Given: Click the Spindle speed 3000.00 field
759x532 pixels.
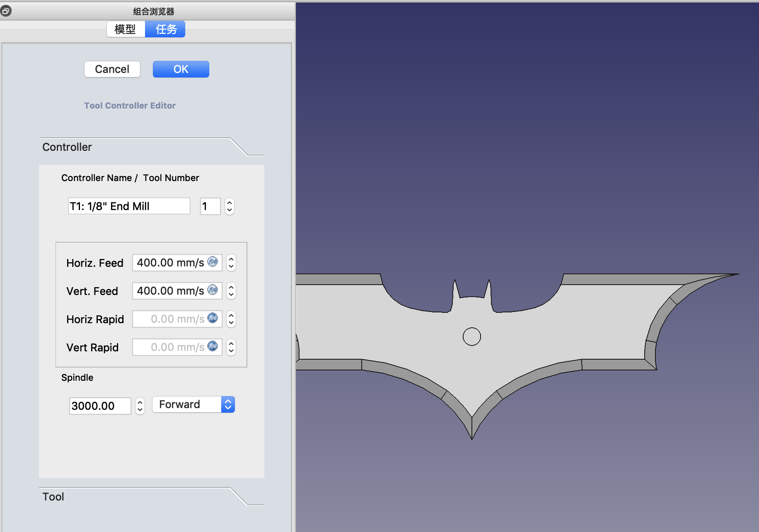Looking at the screenshot, I should tap(100, 406).
